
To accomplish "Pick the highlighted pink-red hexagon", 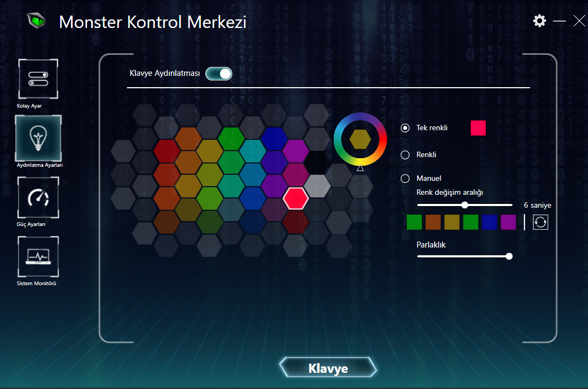I will (x=296, y=198).
